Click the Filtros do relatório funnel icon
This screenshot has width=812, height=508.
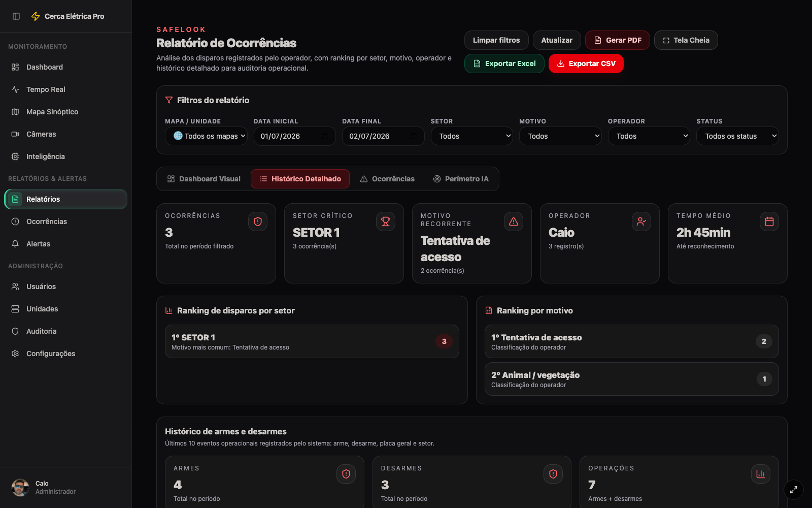click(x=169, y=100)
